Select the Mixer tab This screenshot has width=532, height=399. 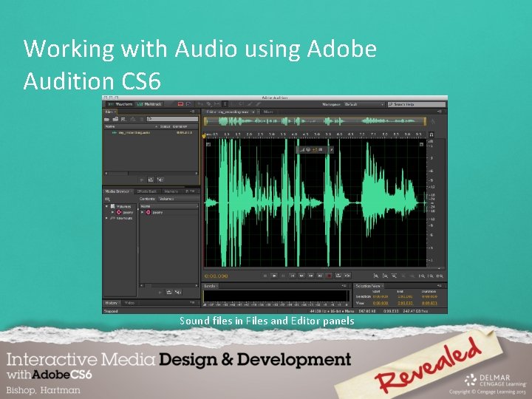pyautogui.click(x=268, y=112)
